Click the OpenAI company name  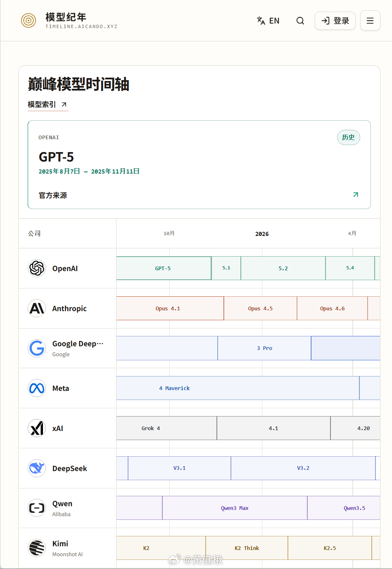click(65, 269)
